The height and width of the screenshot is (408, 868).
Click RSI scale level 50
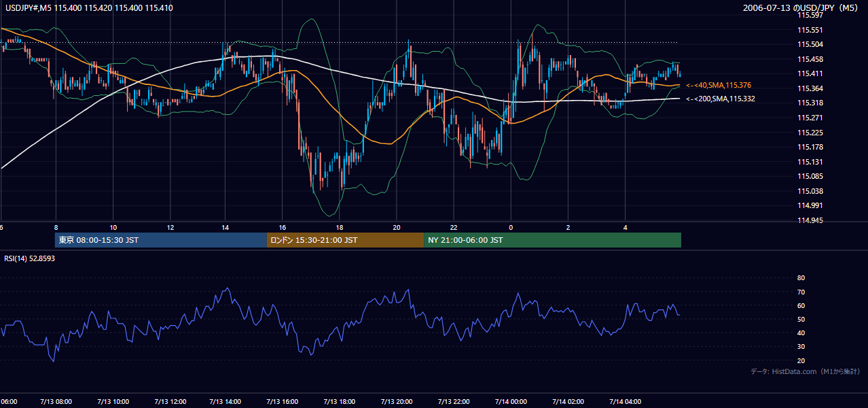click(801, 319)
